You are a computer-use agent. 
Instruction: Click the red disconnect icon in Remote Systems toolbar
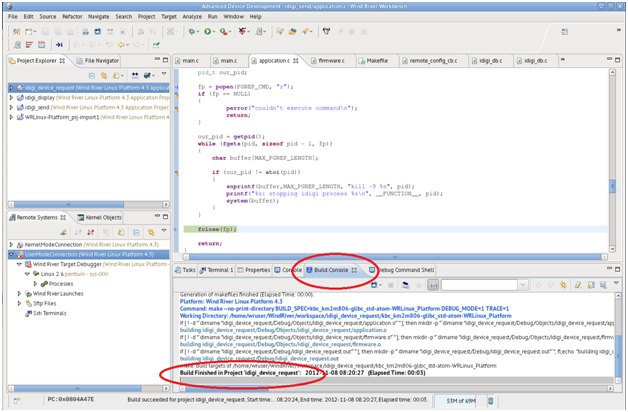tap(91, 232)
